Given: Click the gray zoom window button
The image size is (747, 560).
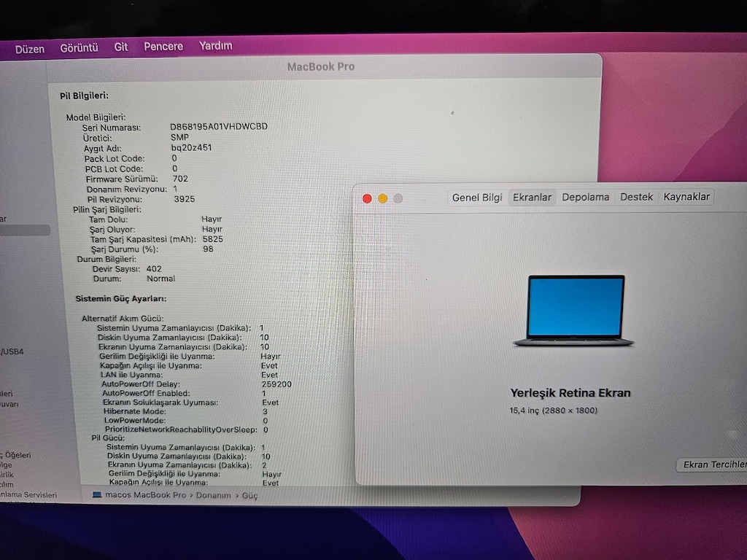Looking at the screenshot, I should [x=398, y=198].
